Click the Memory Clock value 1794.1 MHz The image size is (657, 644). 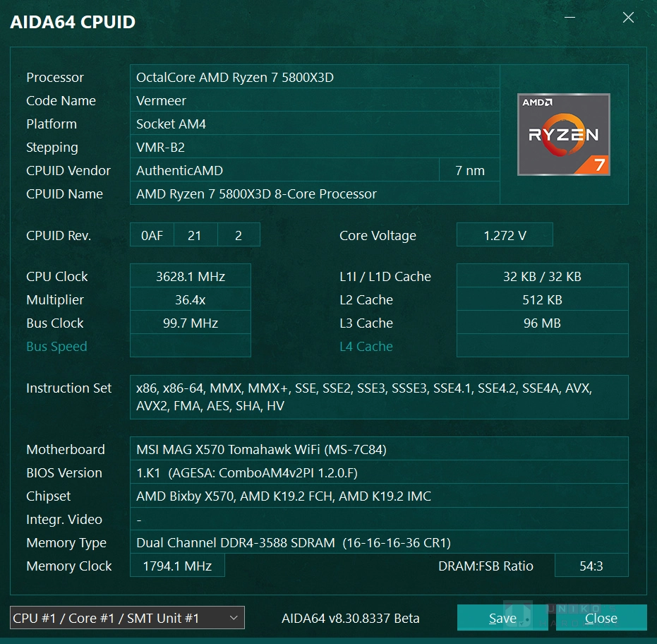click(x=177, y=566)
